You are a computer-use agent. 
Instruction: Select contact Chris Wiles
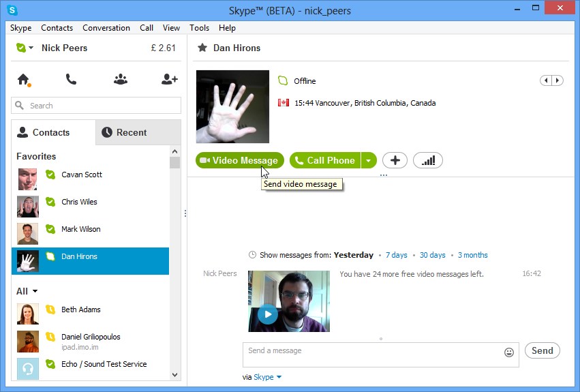point(90,207)
